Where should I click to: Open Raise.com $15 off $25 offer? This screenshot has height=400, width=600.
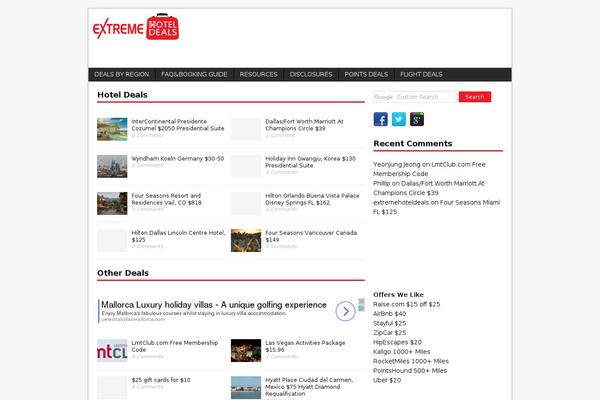click(407, 304)
